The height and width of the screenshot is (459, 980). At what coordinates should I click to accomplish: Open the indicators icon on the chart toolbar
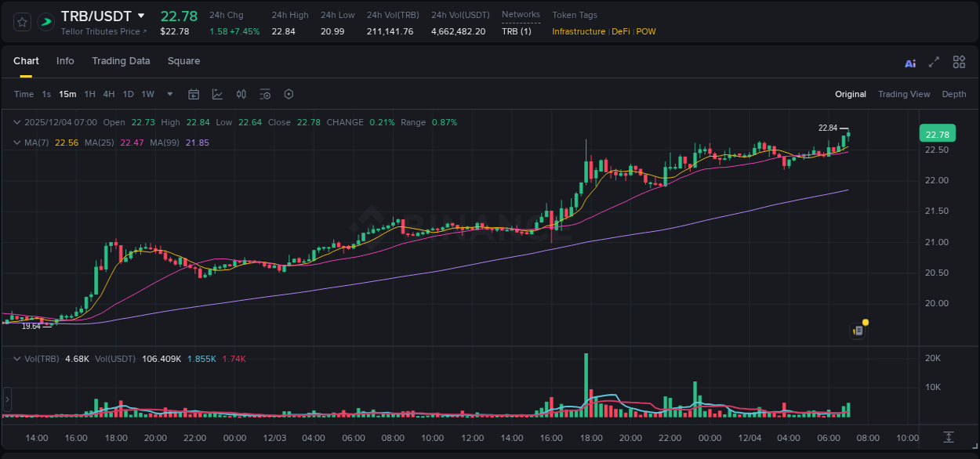tap(241, 94)
